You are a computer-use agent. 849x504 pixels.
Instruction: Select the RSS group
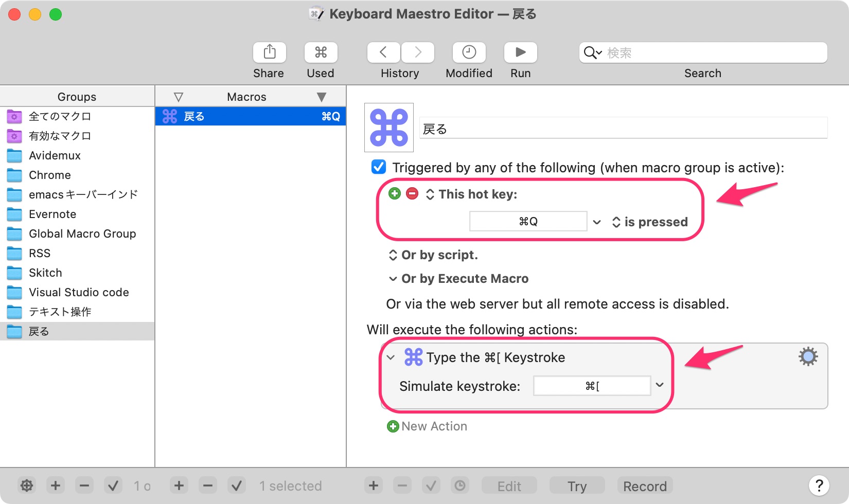[x=77, y=253]
